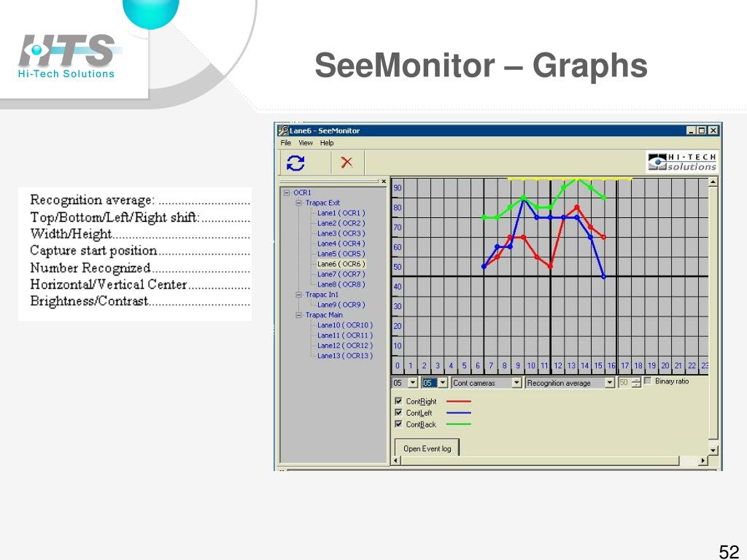This screenshot has width=747, height=560.
Task: Click the blue ContLeft legend line
Action: coord(459,413)
